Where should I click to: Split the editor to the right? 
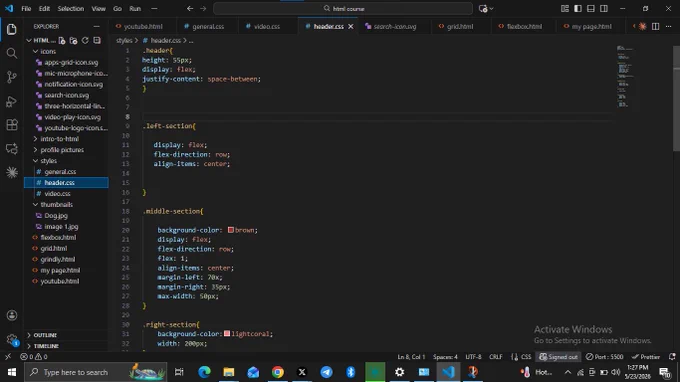coord(655,26)
